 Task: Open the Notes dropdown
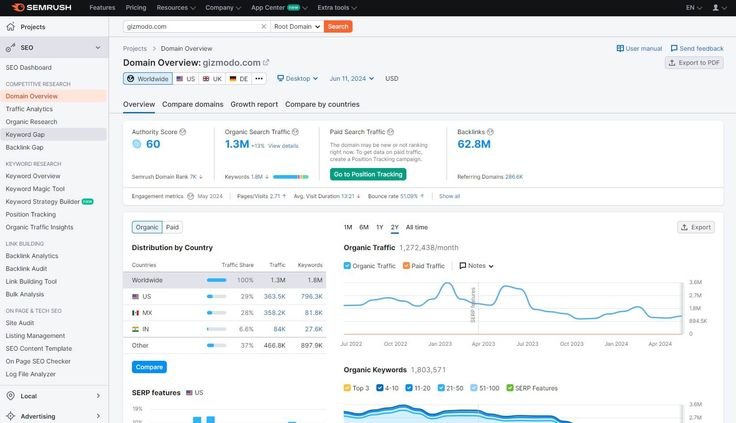(476, 266)
